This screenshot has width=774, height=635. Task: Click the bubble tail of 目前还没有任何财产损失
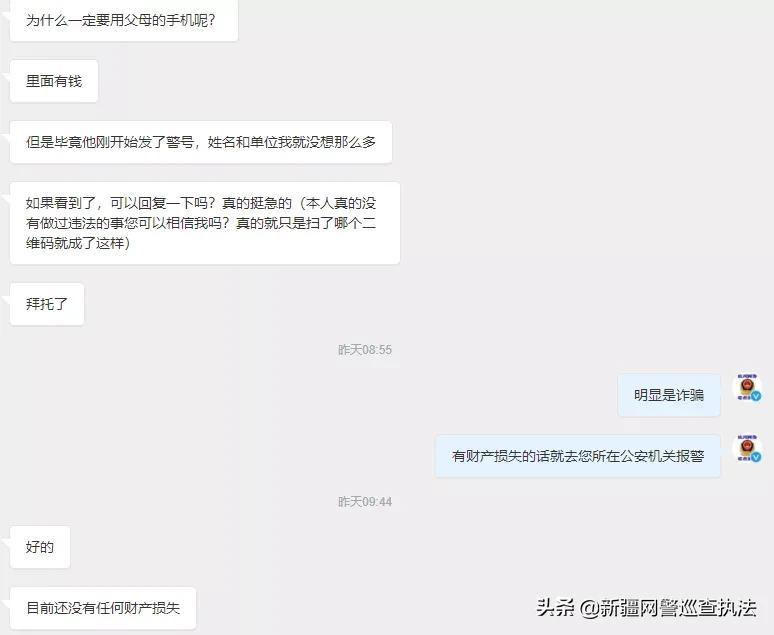pyautogui.click(x=6, y=603)
